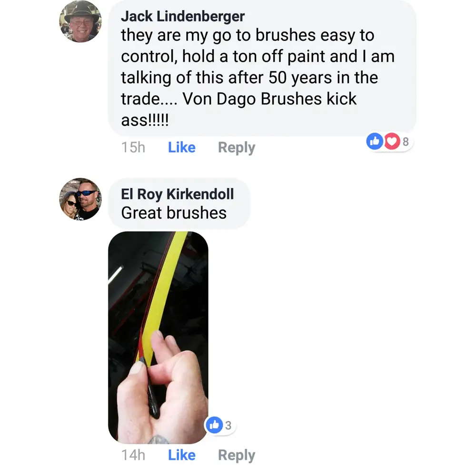Open Jack Lindenberger's profile picture

80,21
